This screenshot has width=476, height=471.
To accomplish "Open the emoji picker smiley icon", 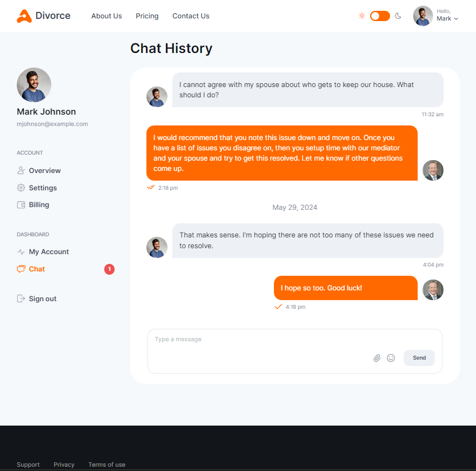I will (391, 358).
